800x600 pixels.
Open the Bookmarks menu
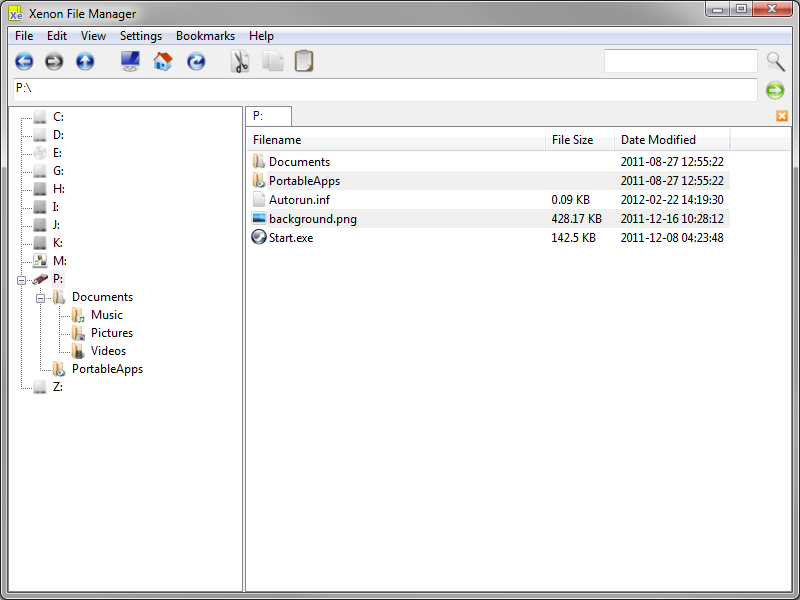tap(205, 36)
